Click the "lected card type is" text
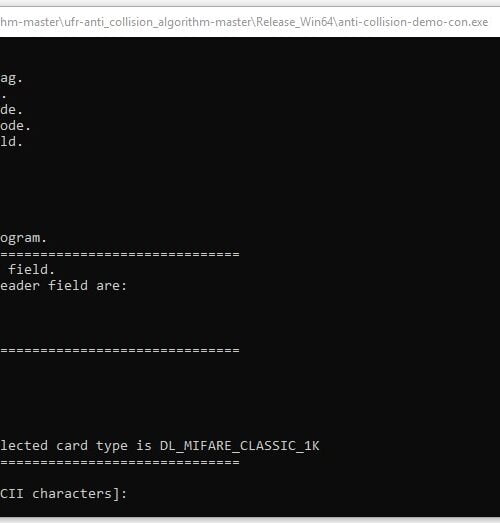The width and height of the screenshot is (500, 523). (x=76, y=446)
